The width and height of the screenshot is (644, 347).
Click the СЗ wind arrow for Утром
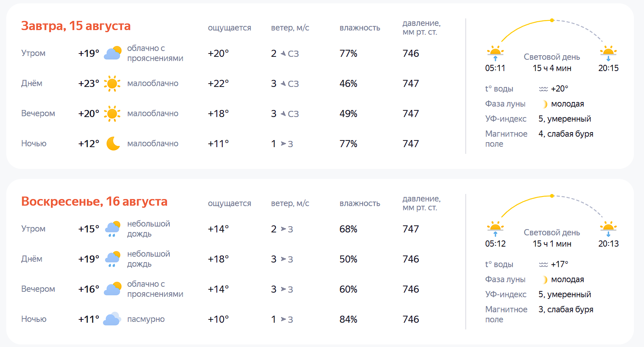(283, 54)
